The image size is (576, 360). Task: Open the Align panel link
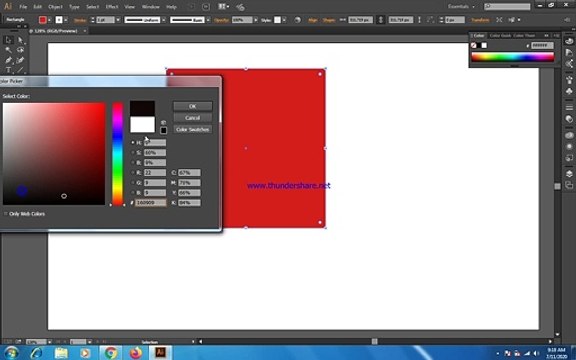point(313,20)
